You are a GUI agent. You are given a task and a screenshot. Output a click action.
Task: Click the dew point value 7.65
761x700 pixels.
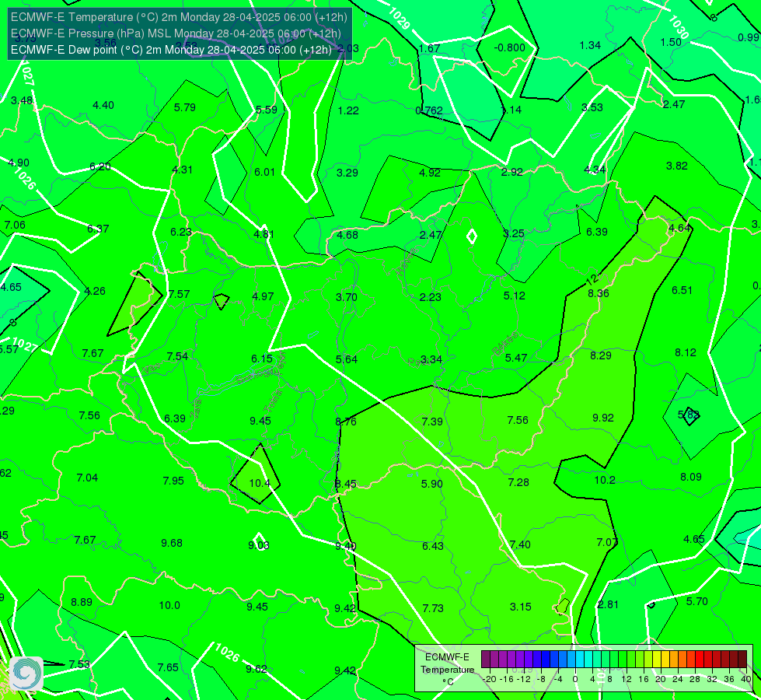tap(168, 667)
